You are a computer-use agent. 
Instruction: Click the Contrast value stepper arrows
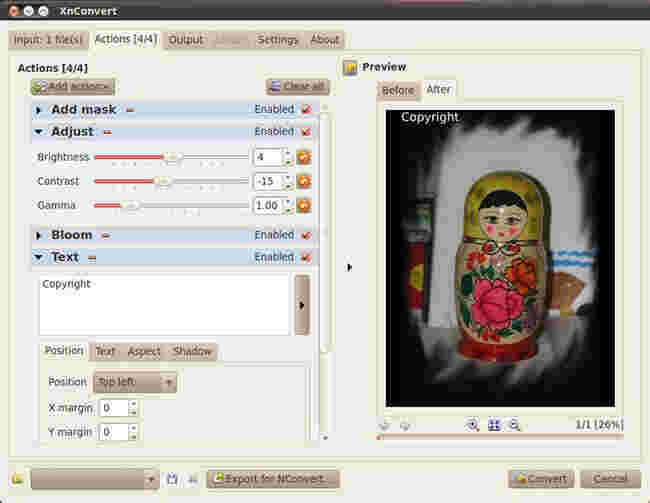287,181
